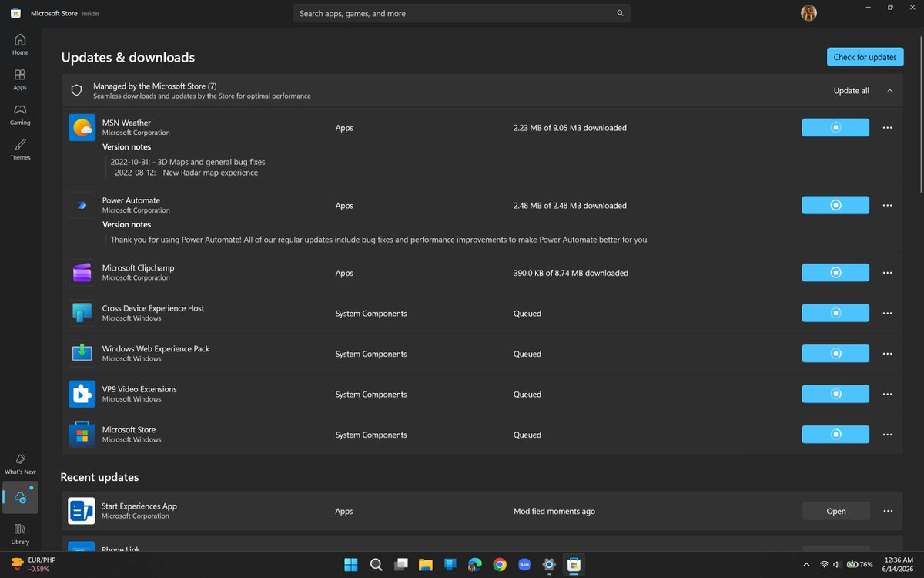Open the EUR/PHP widget on taskbar

click(33, 564)
